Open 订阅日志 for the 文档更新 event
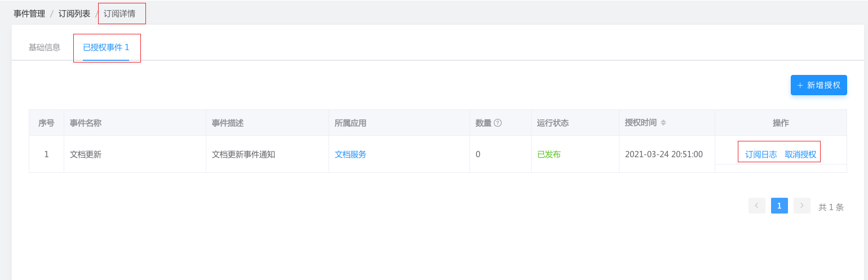 (x=761, y=154)
